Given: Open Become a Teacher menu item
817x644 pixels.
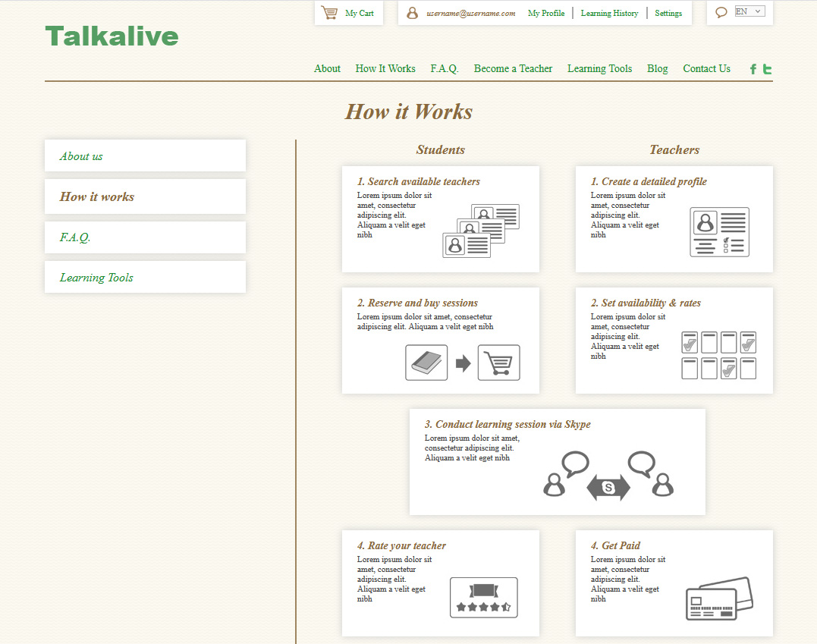Looking at the screenshot, I should [x=513, y=68].
